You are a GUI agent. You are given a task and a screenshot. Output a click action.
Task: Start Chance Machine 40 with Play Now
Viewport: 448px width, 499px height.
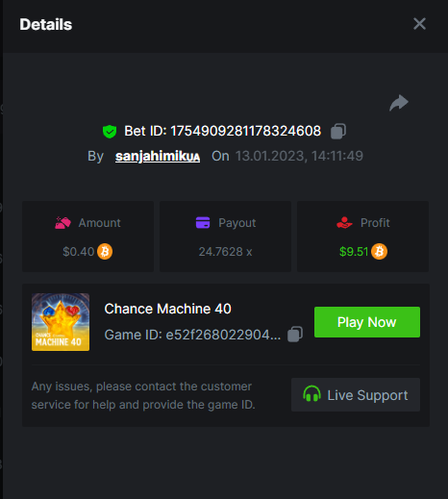coord(367,322)
